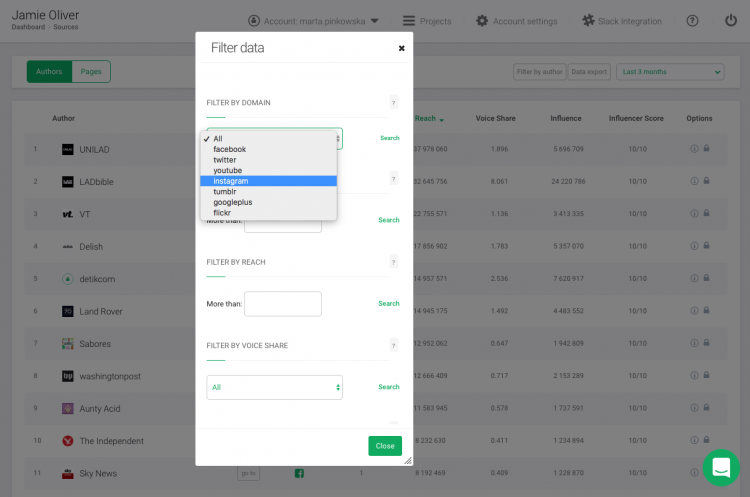Open help for Filter by Voice Share
750x497 pixels.
[x=394, y=345]
